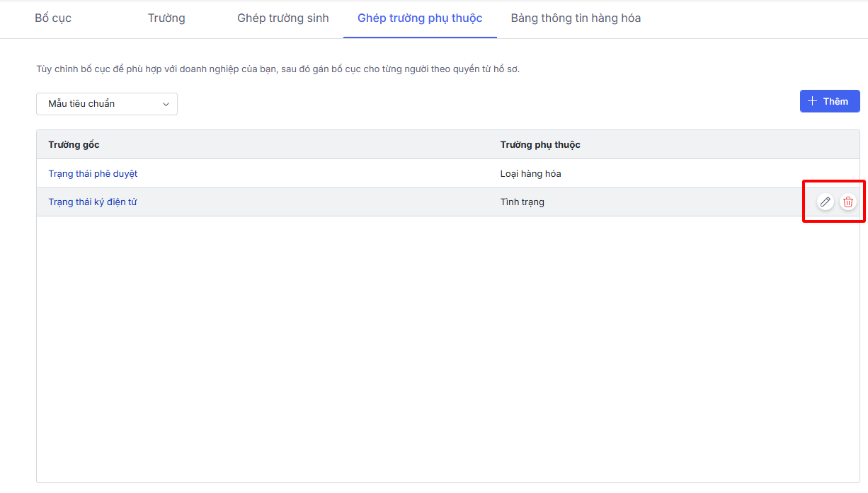Click blank space in Trạng thái phê duyệt row
868x493 pixels.
coord(319,174)
